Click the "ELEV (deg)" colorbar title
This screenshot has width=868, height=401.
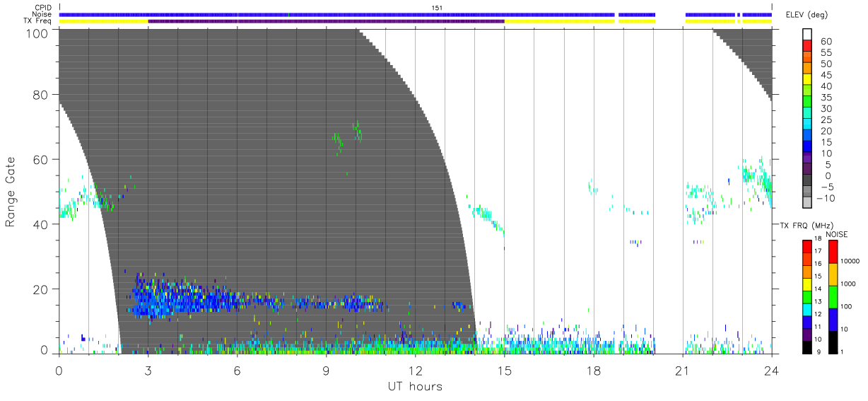tap(805, 16)
